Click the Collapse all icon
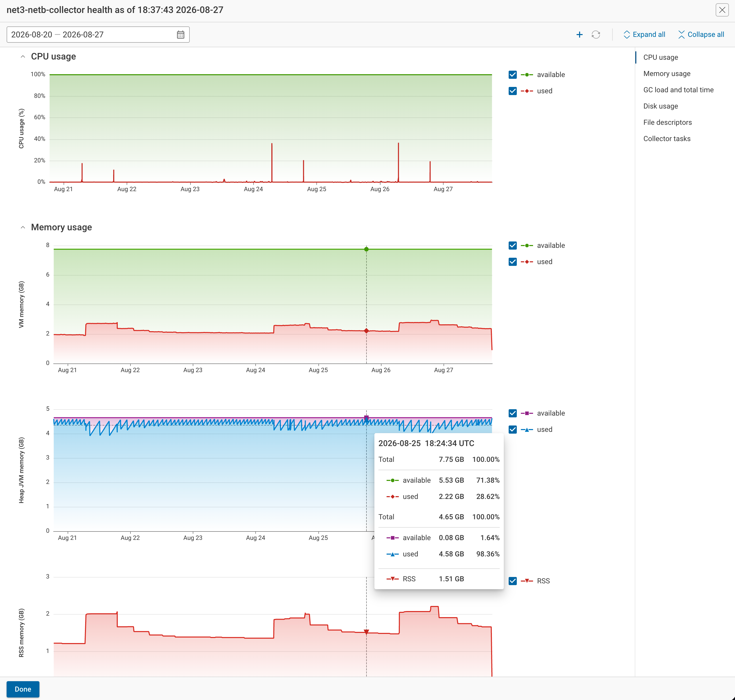Image resolution: width=735 pixels, height=700 pixels. pyautogui.click(x=681, y=35)
